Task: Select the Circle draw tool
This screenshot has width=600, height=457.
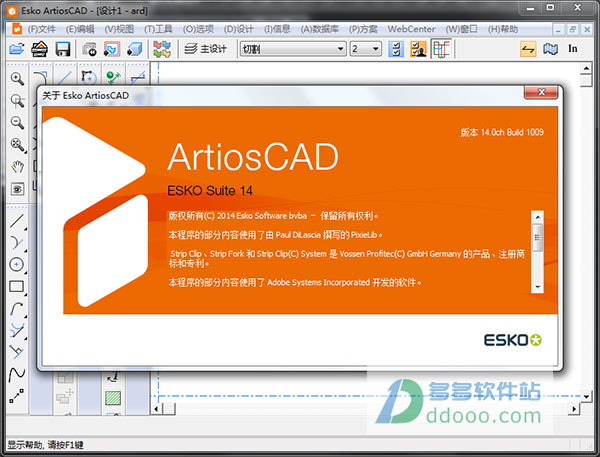Action: click(x=17, y=264)
